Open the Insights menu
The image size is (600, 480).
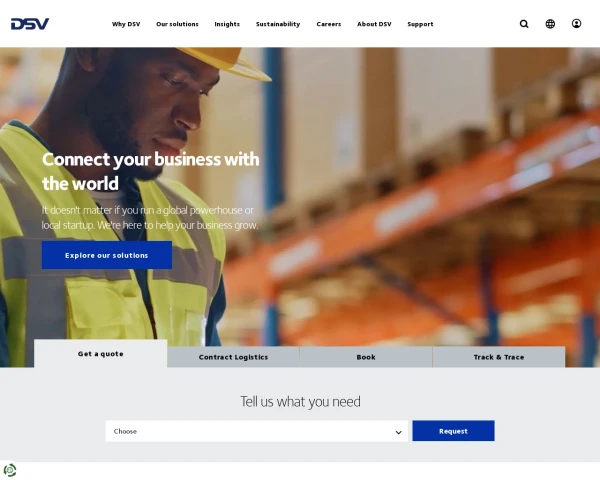227,24
